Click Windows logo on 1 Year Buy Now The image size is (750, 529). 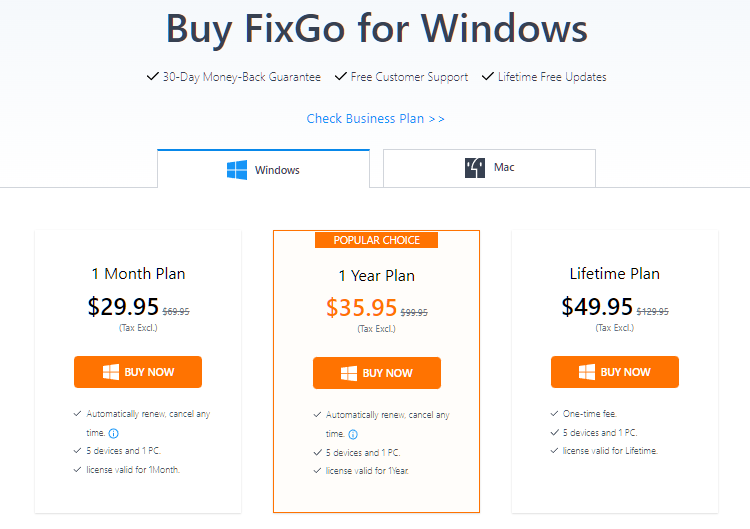point(349,373)
